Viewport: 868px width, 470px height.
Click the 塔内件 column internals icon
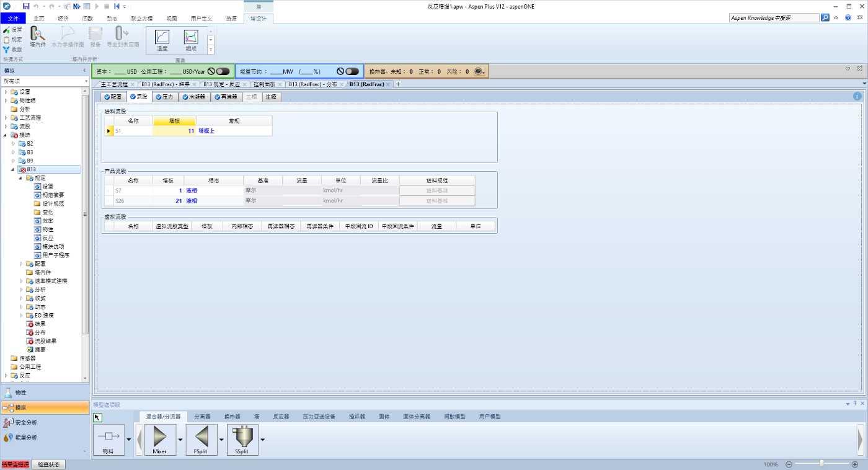(x=38, y=37)
